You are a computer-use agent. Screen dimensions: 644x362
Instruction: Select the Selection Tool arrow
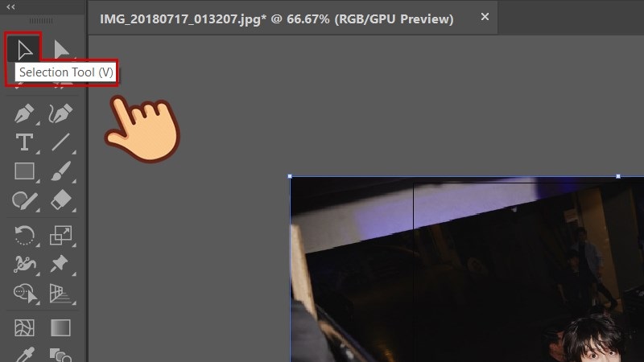coord(24,50)
